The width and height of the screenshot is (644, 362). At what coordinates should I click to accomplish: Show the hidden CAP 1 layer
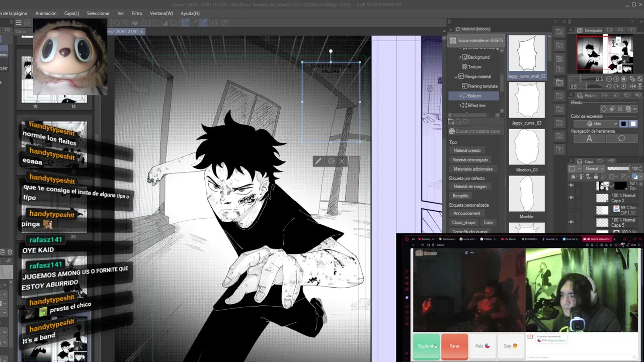click(571, 210)
